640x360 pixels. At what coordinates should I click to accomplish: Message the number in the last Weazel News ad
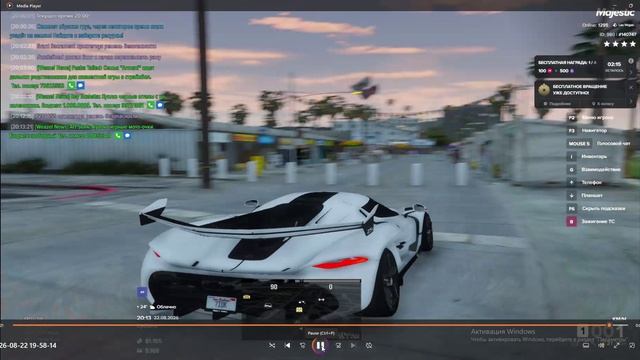(127, 135)
